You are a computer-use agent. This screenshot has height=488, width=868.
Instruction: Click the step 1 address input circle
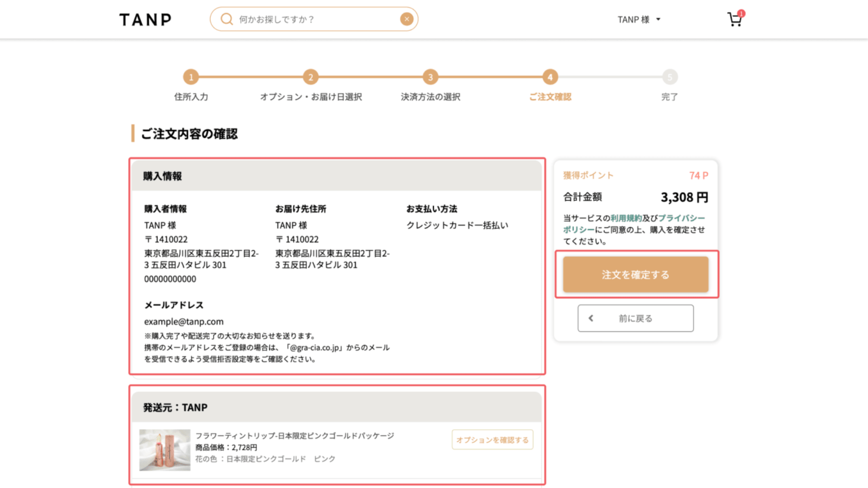pos(191,77)
